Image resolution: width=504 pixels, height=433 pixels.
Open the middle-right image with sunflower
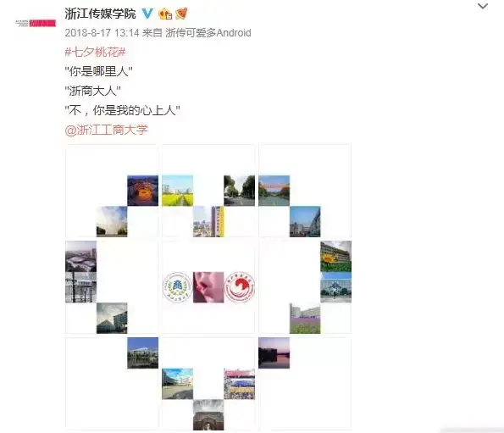coord(305,287)
